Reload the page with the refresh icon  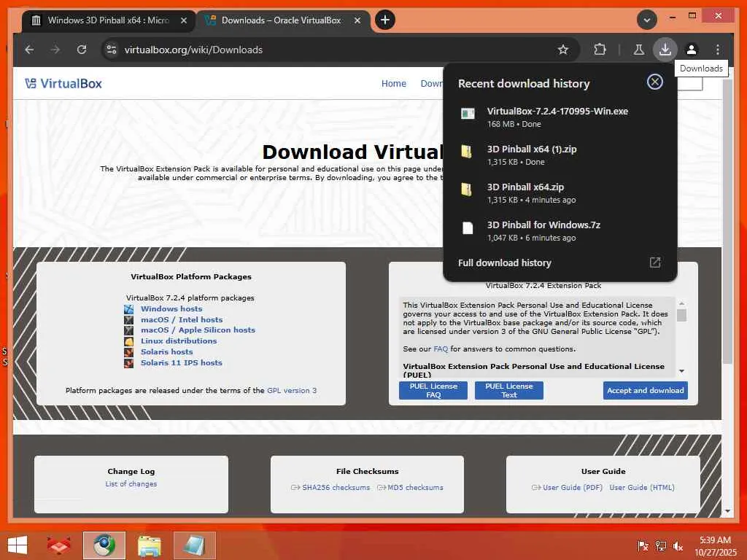82,50
